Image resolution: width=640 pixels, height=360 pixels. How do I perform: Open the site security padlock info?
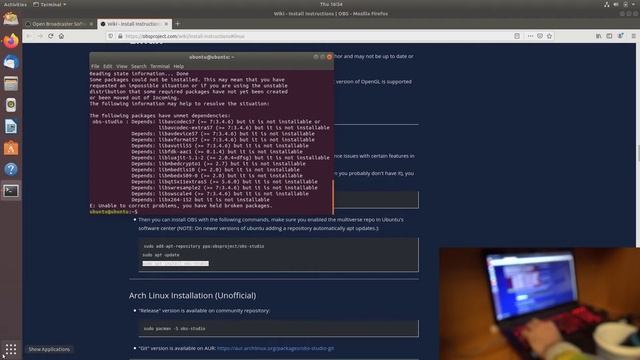tap(120, 36)
